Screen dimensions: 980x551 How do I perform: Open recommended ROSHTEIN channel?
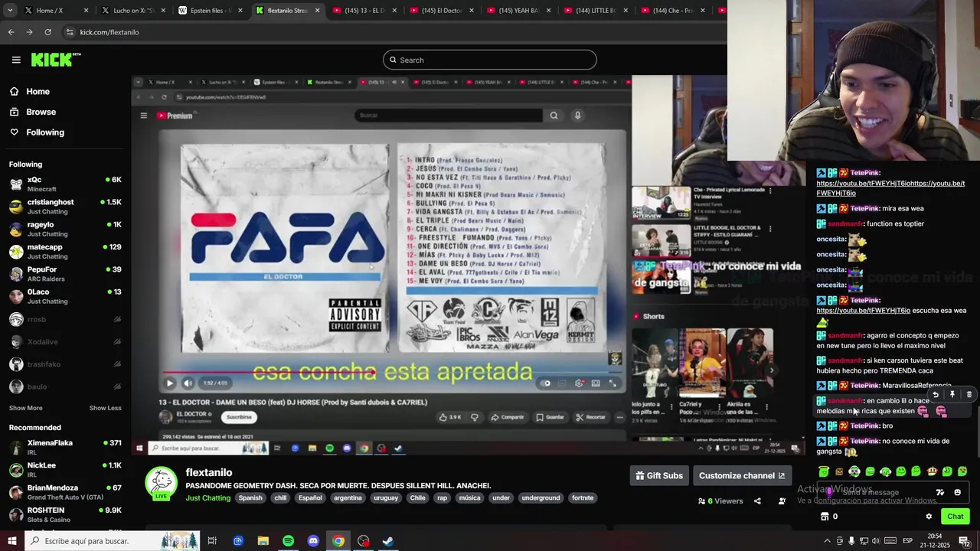click(65, 514)
